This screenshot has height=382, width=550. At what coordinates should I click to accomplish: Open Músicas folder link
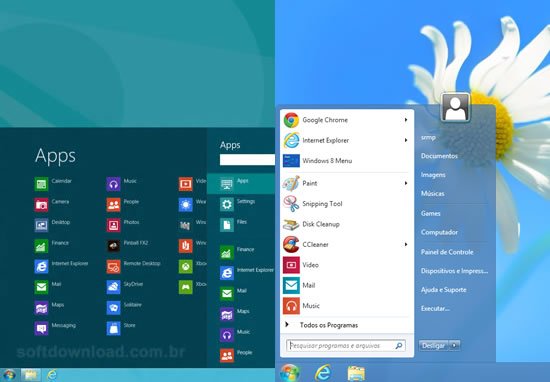[432, 194]
